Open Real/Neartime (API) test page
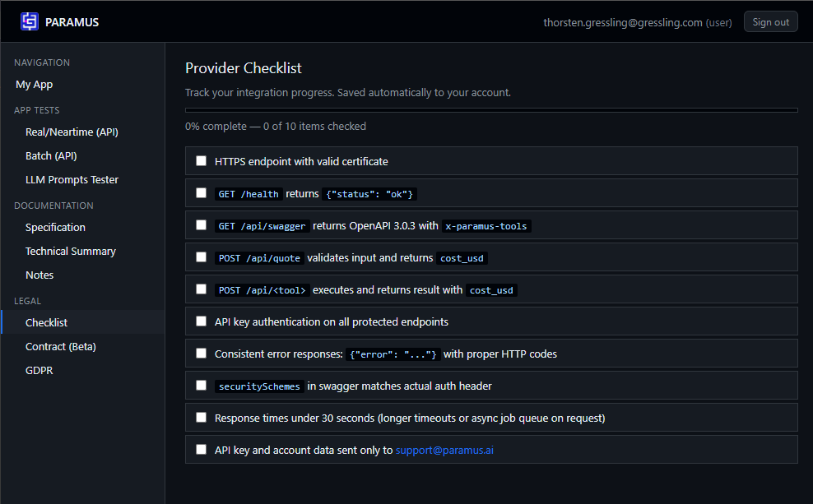The width and height of the screenshot is (813, 504). coord(72,132)
